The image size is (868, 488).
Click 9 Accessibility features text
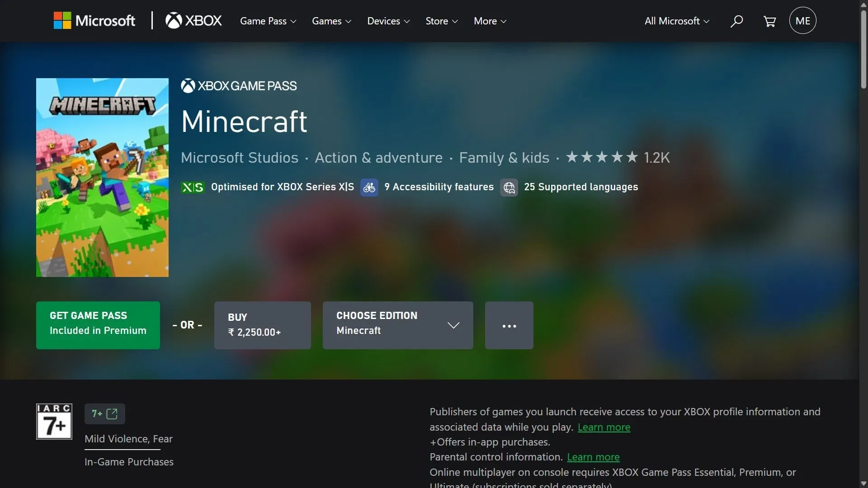(x=439, y=187)
